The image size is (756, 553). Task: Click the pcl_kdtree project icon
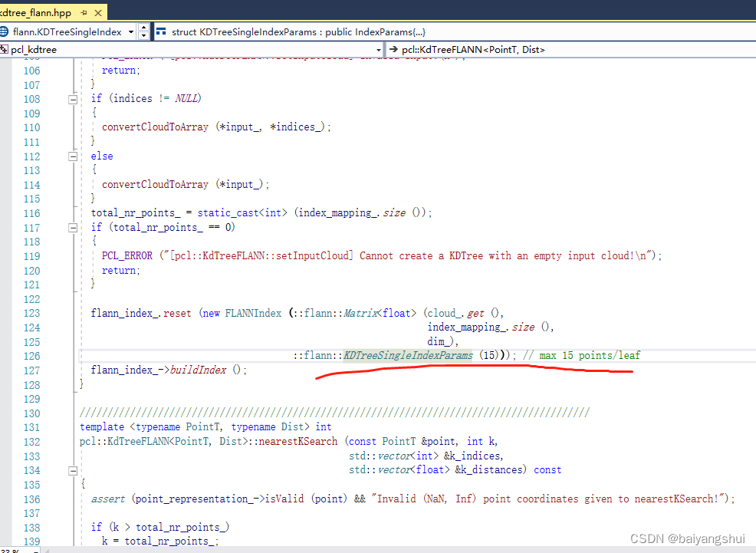tap(4, 49)
